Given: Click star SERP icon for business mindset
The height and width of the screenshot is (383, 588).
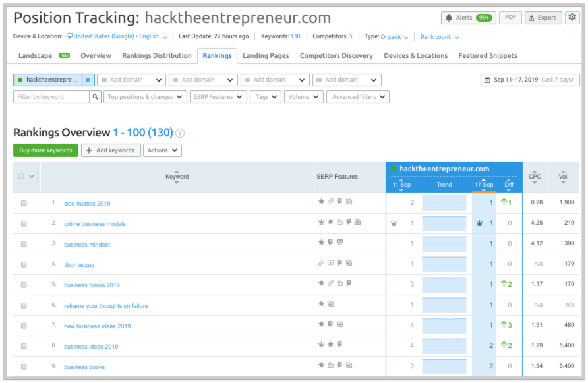Looking at the screenshot, I should (321, 243).
